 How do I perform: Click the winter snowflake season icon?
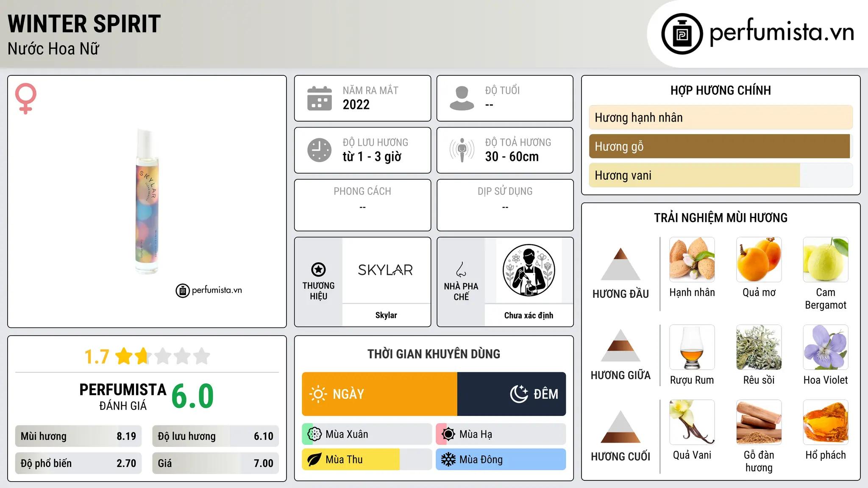pos(448,460)
